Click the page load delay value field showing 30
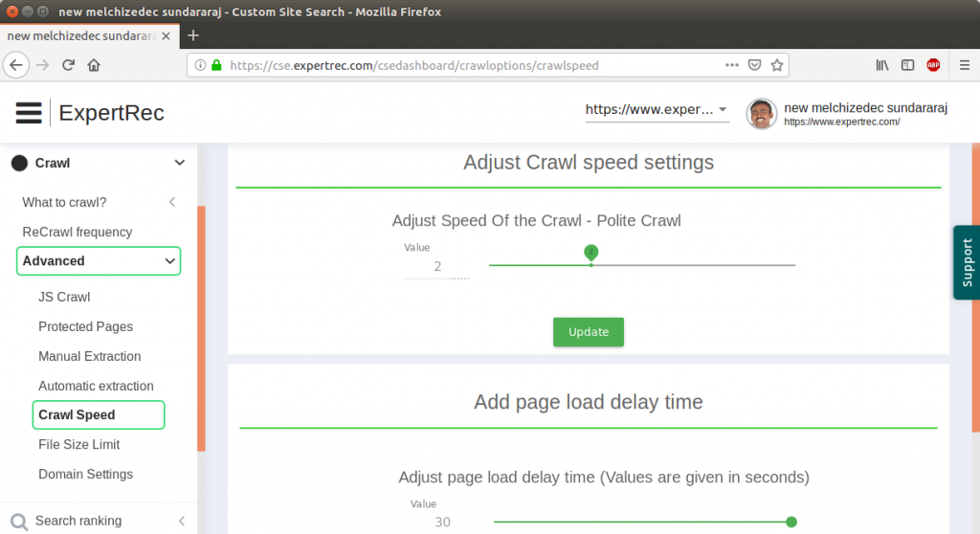The height and width of the screenshot is (534, 980). point(442,523)
